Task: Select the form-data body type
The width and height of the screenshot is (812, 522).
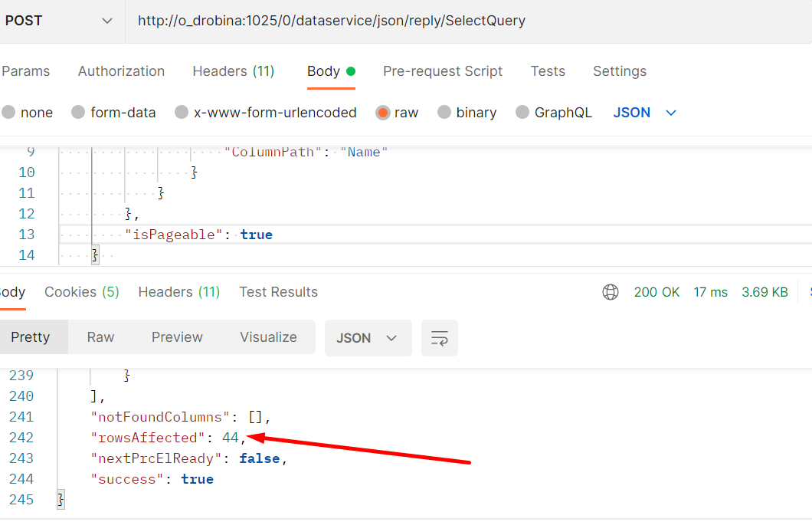Action: [113, 112]
